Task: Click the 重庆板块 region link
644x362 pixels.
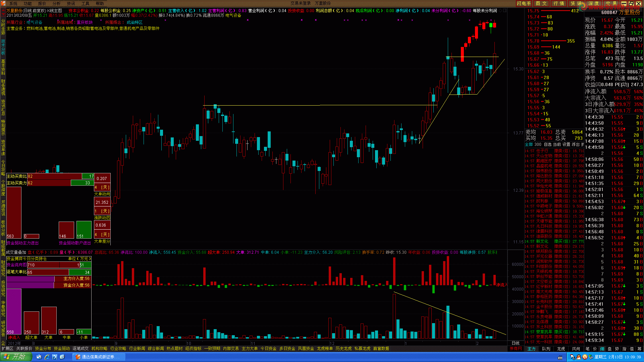Action: point(85,22)
